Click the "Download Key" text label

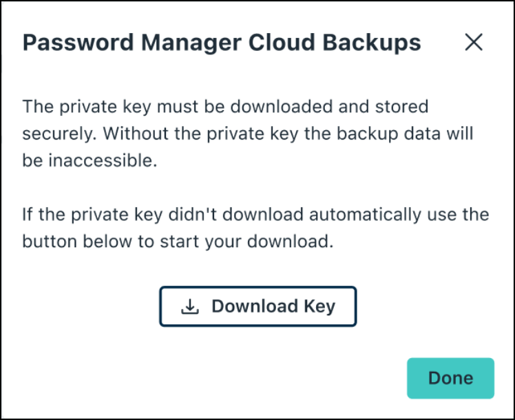273,306
